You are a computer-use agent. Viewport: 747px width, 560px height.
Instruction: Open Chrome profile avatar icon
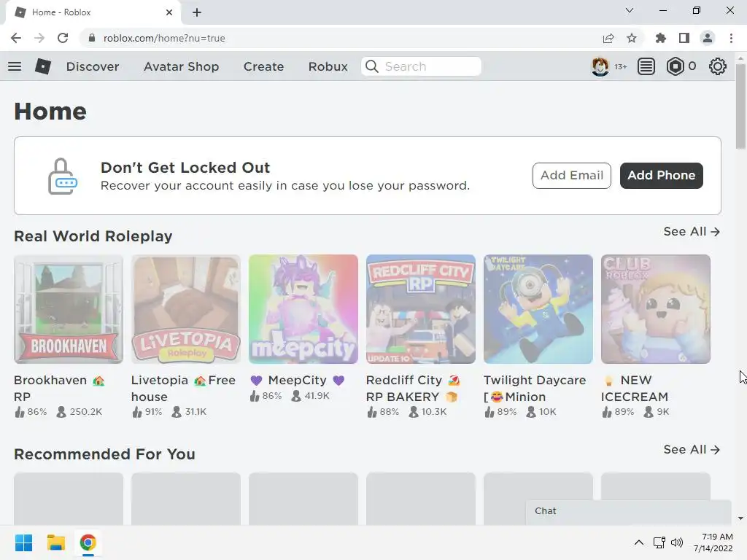pyautogui.click(x=708, y=38)
